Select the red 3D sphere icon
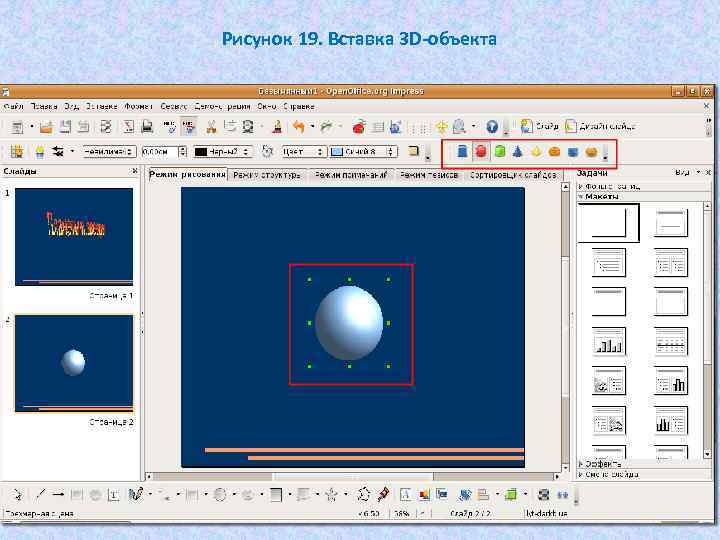Image resolution: width=720 pixels, height=540 pixels. 481,151
